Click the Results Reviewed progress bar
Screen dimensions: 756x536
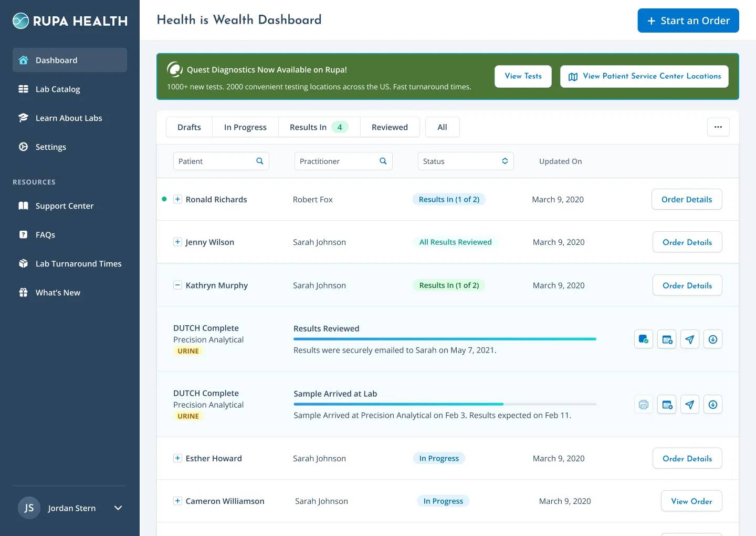445,339
